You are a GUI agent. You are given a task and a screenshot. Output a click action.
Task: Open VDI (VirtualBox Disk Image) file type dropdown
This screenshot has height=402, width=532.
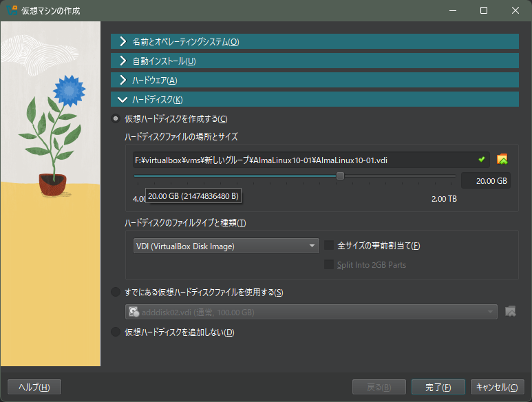click(226, 246)
